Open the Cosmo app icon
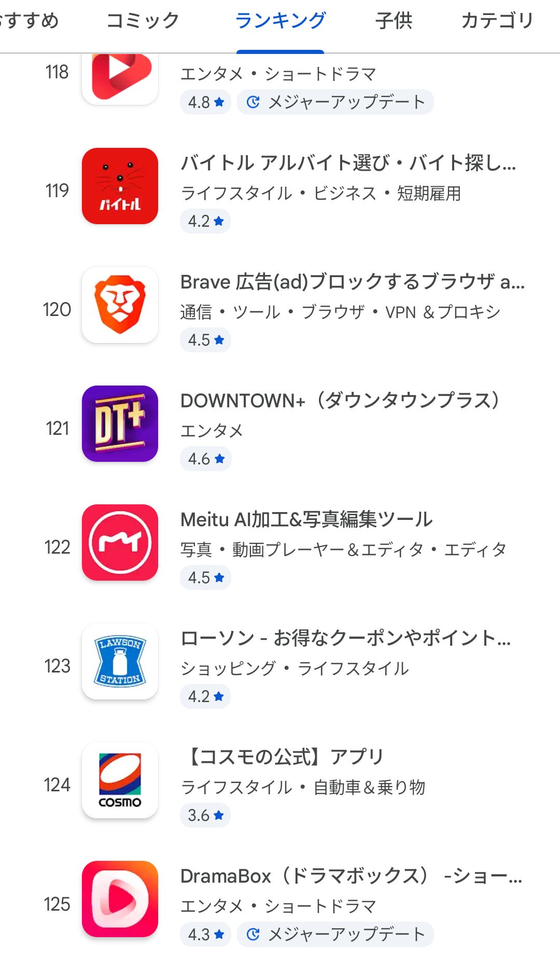The height and width of the screenshot is (975, 560). pyautogui.click(x=120, y=780)
